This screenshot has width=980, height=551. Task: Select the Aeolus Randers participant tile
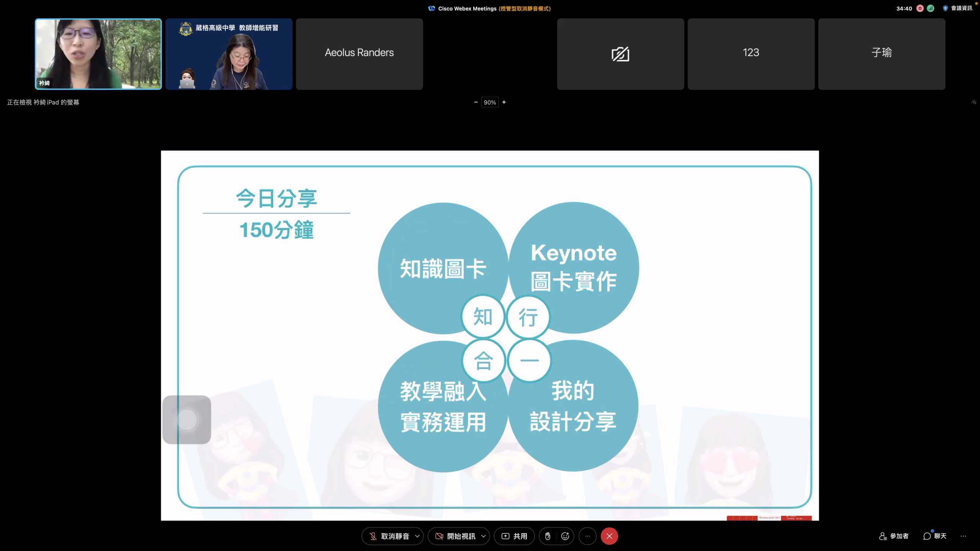point(359,54)
